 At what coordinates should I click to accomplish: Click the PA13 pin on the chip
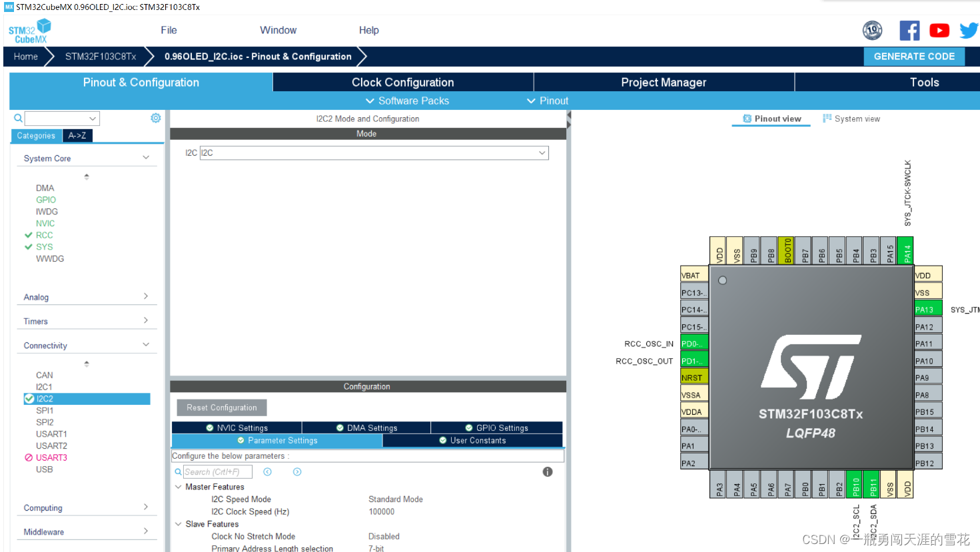pyautogui.click(x=928, y=309)
